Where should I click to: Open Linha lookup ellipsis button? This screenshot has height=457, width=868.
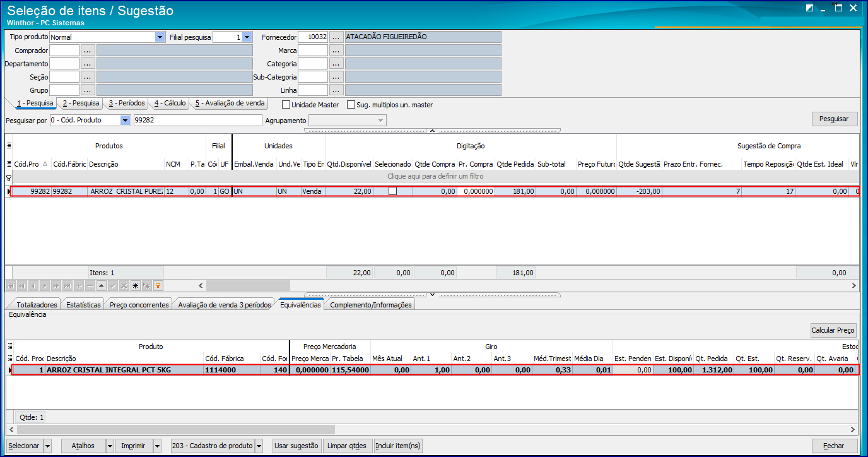[336, 90]
